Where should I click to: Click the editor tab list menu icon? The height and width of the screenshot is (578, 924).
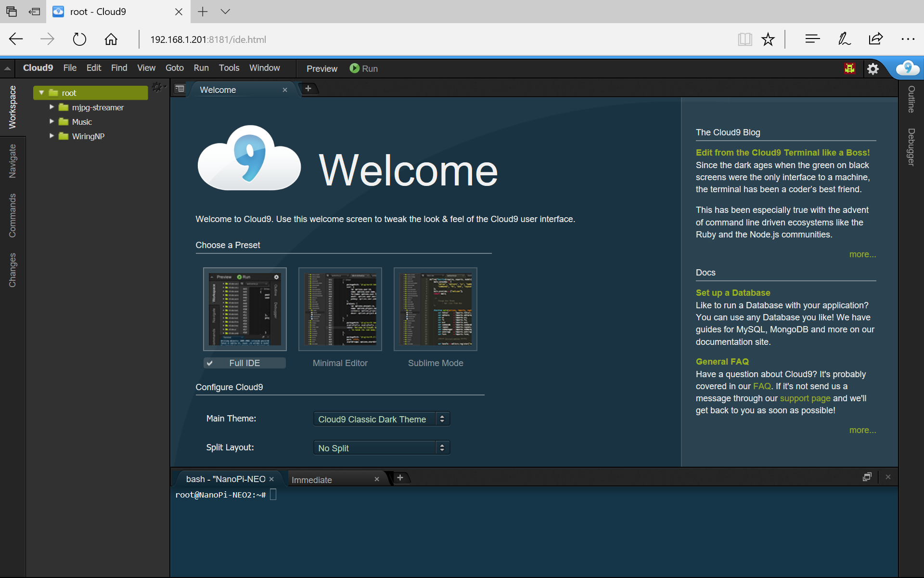click(180, 89)
